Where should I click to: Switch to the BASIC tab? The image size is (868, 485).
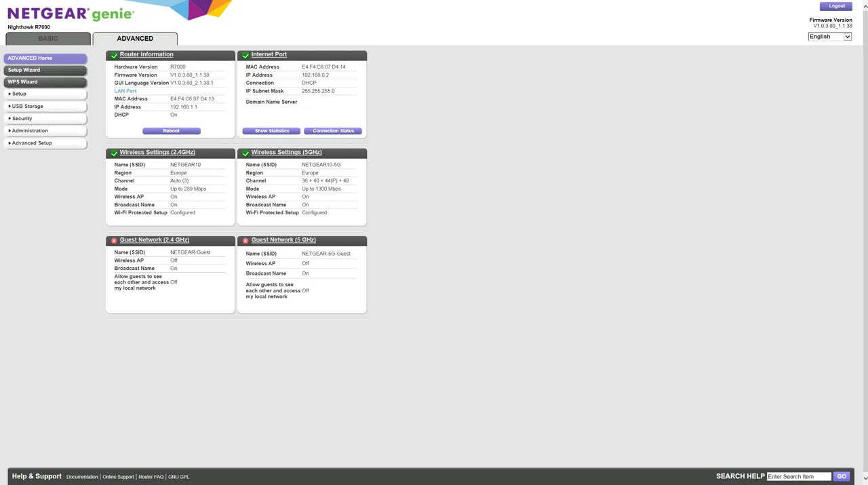pyautogui.click(x=48, y=39)
